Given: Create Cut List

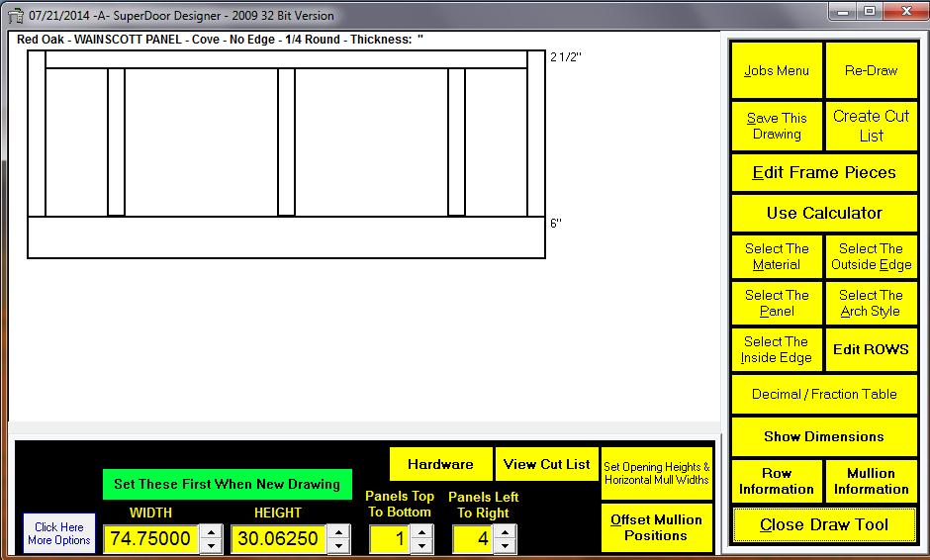Looking at the screenshot, I should 872,126.
